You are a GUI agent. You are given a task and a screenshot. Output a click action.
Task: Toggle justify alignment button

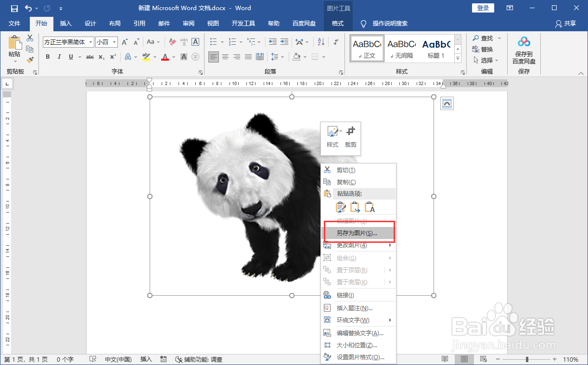pos(248,57)
